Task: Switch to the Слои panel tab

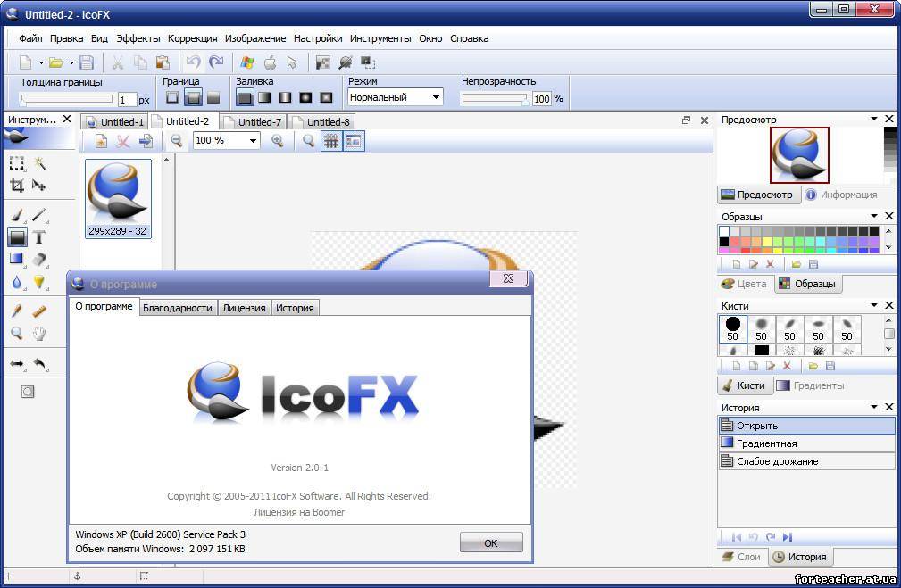Action: coord(742,557)
